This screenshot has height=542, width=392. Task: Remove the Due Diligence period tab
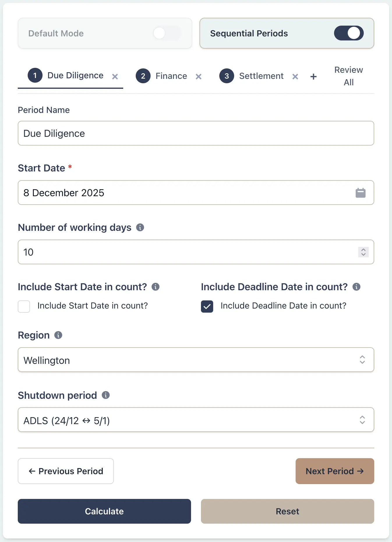coord(115,77)
